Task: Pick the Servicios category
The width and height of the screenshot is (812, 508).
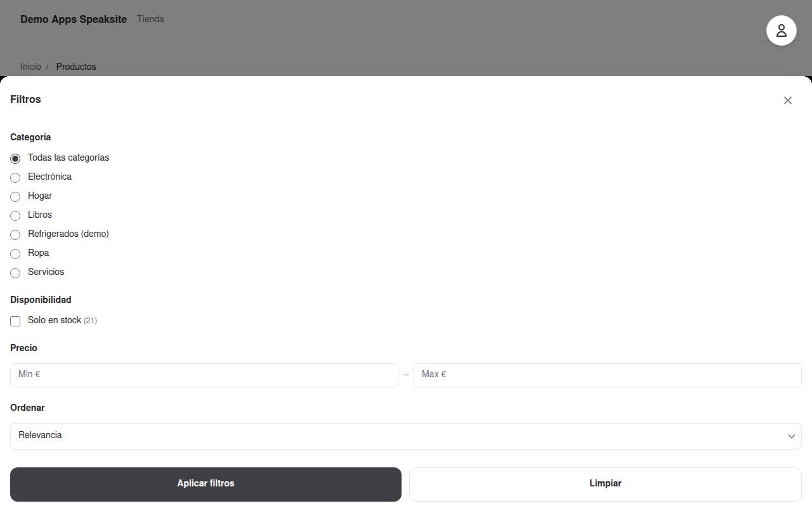Action: tap(15, 272)
